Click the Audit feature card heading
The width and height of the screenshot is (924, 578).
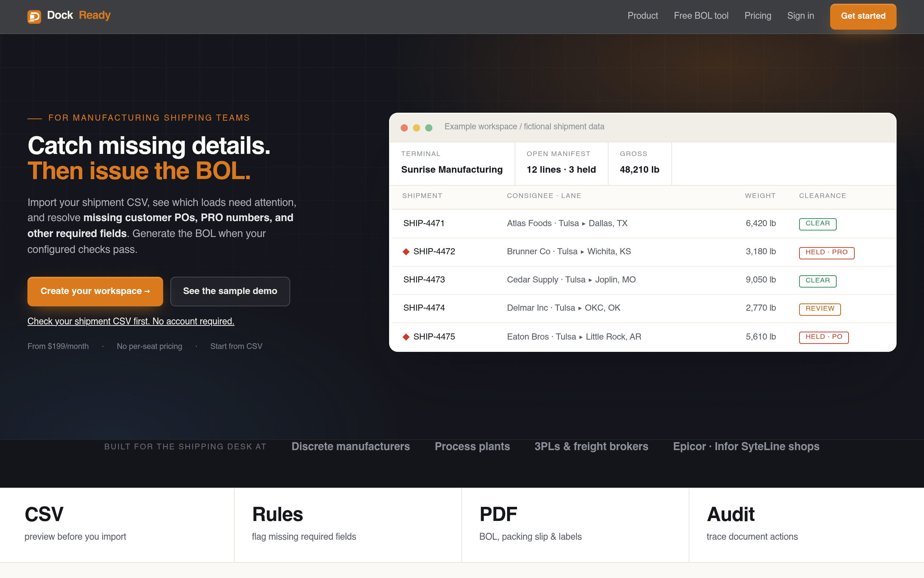tap(731, 514)
